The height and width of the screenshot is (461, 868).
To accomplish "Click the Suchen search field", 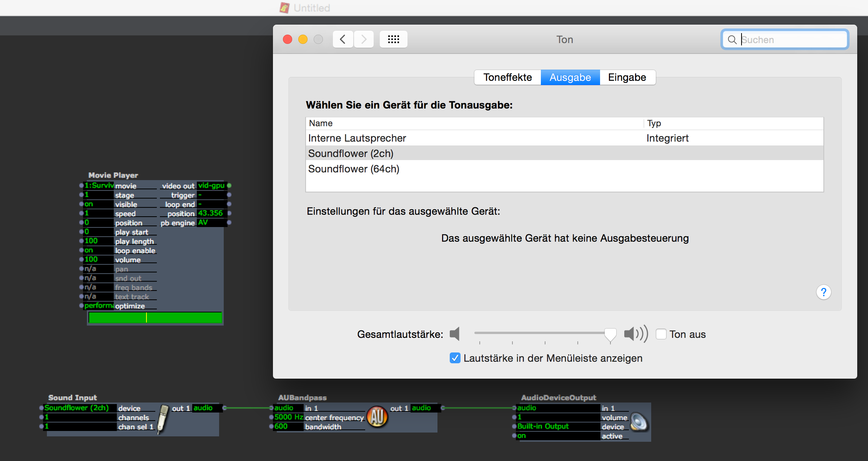I will [785, 40].
